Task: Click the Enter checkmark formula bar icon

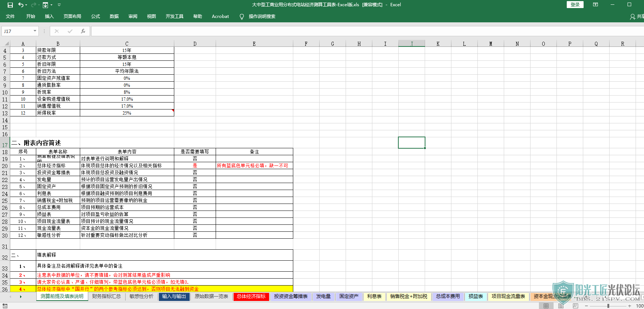Action: tap(70, 31)
